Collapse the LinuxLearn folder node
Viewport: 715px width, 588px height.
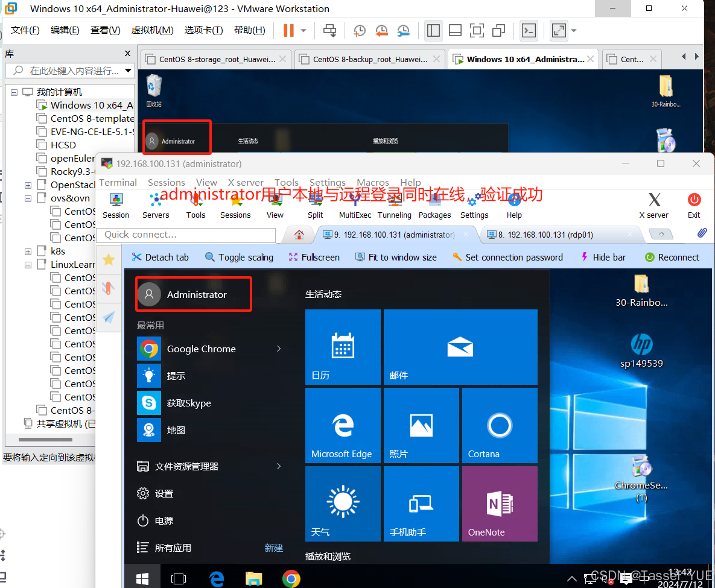(28, 265)
